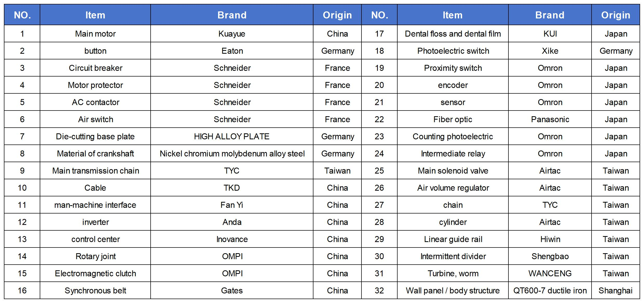Select the "TKD" brand cell
The width and height of the screenshot is (644, 303).
tap(232, 188)
